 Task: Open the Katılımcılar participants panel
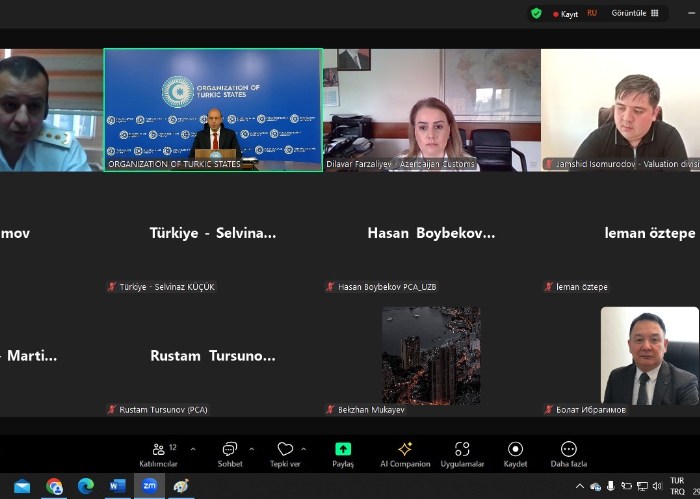159,451
